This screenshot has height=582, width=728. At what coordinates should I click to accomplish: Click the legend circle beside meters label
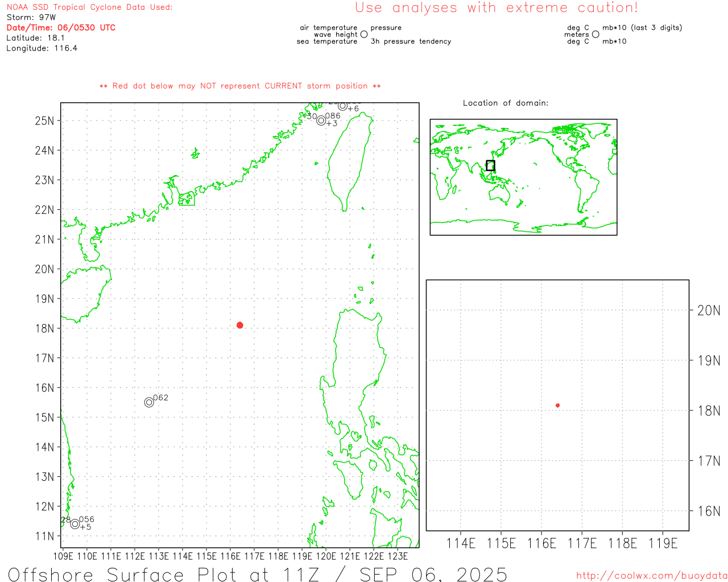pyautogui.click(x=595, y=35)
